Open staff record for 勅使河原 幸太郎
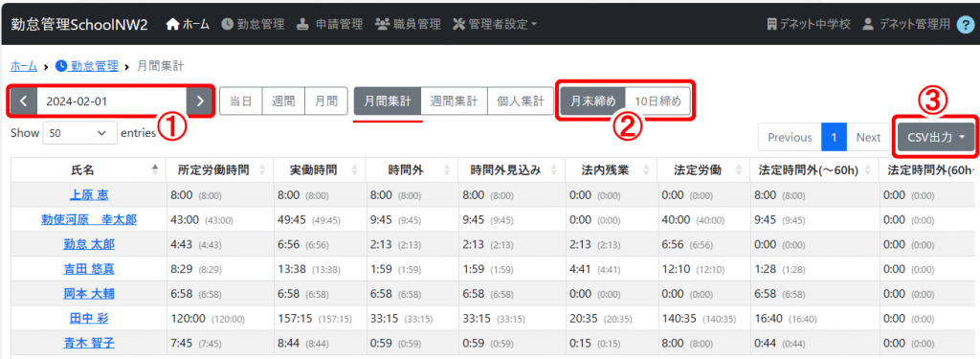The image size is (980, 359). click(89, 219)
